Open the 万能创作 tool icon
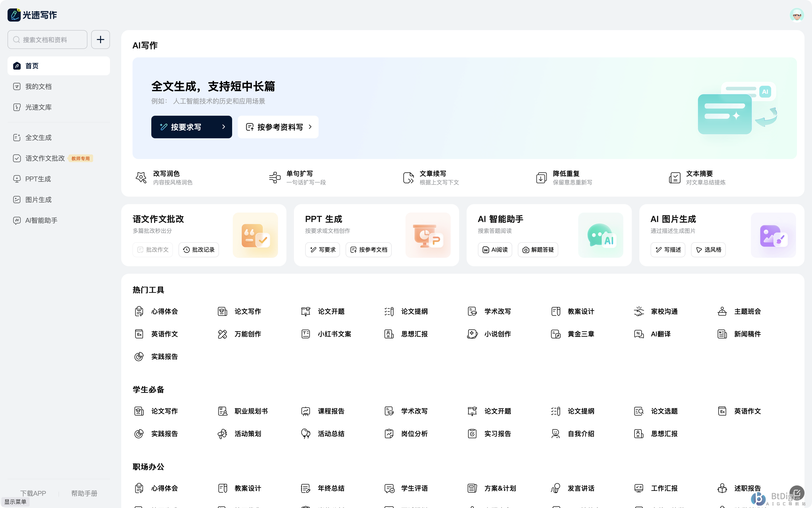This screenshot has height=508, width=812. coord(222,334)
